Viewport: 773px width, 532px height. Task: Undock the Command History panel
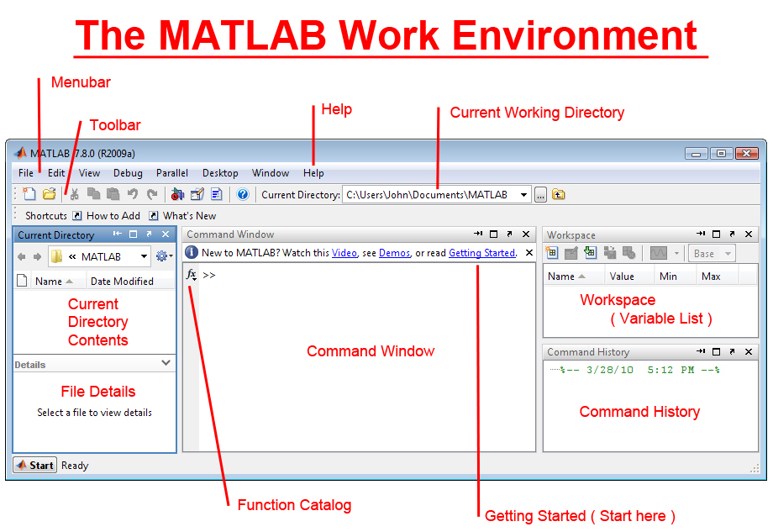(732, 351)
